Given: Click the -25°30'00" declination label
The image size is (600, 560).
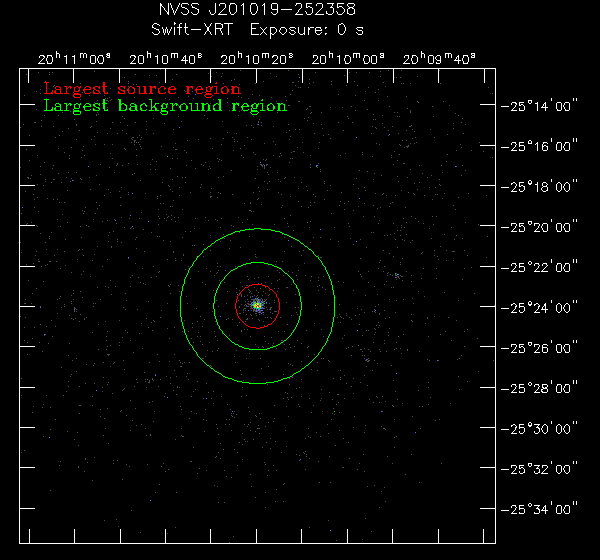Looking at the screenshot, I should pos(539,429).
